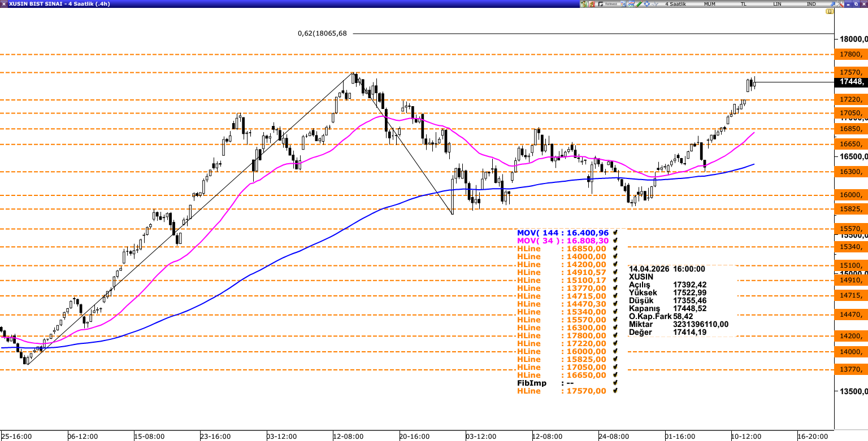This screenshot has height=441, width=868.
Task: Click the chart template icon beside pencil
Action: pos(631,4)
